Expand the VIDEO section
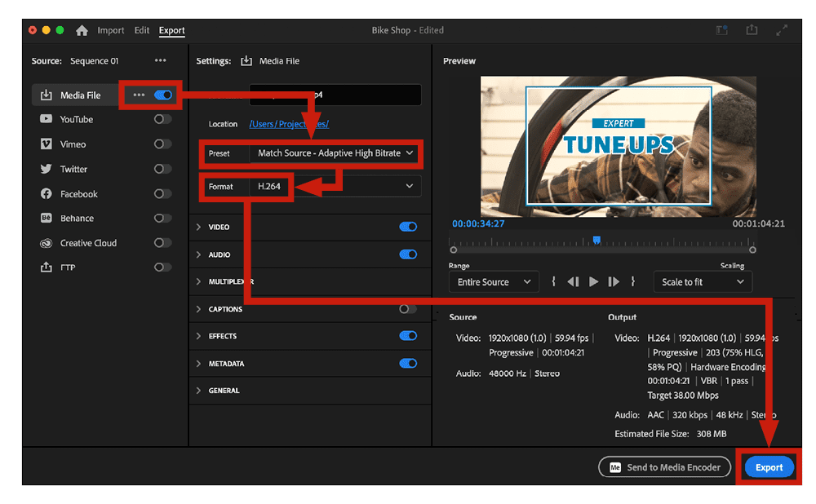The height and width of the screenshot is (504, 816). (x=199, y=227)
